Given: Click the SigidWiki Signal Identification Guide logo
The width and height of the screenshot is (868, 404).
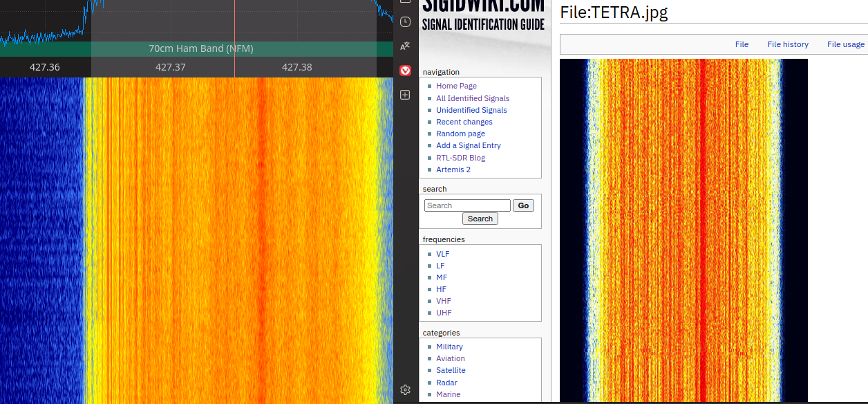Looking at the screenshot, I should coord(484,17).
